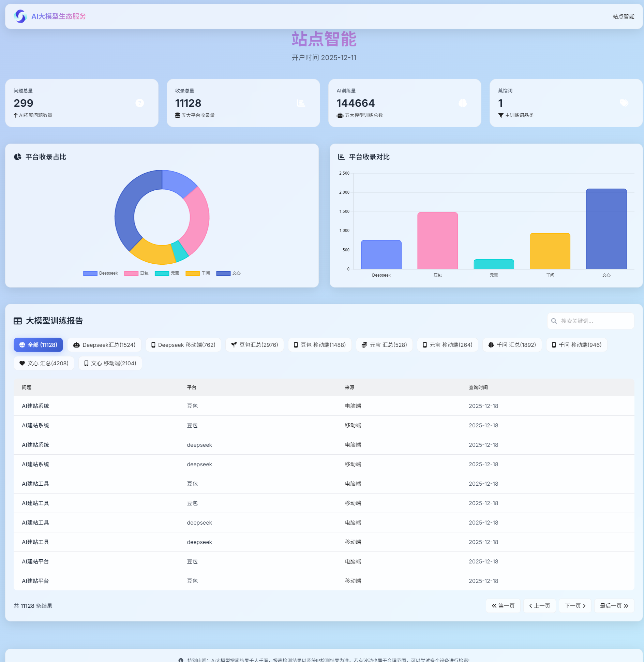The width and height of the screenshot is (644, 662).
Task: Click the robot icon beside 五大模型训练总数
Action: coord(340,115)
